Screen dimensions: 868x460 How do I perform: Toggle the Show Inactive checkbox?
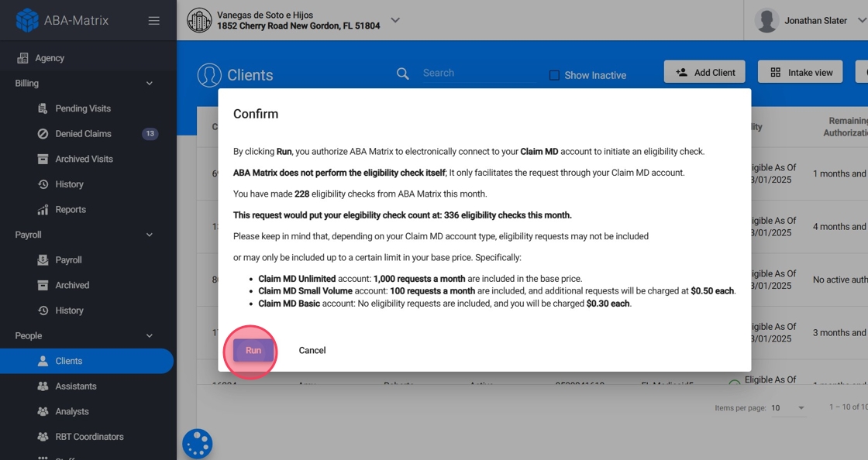point(554,75)
